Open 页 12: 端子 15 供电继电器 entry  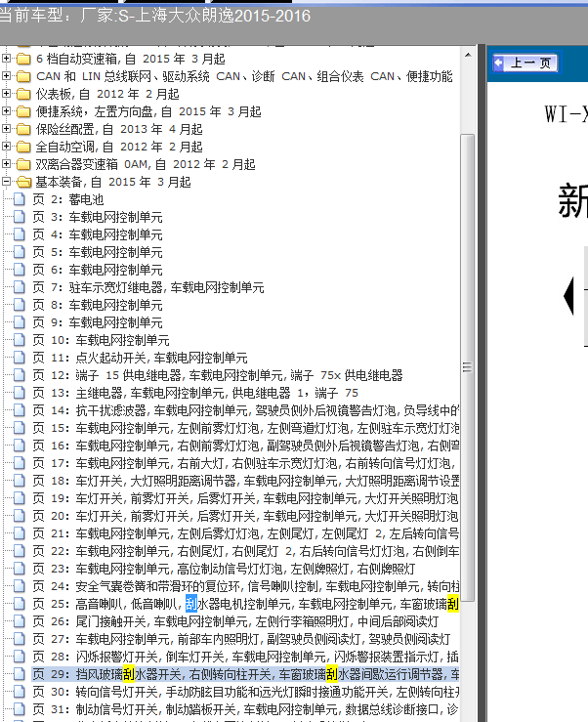pyautogui.click(x=218, y=375)
